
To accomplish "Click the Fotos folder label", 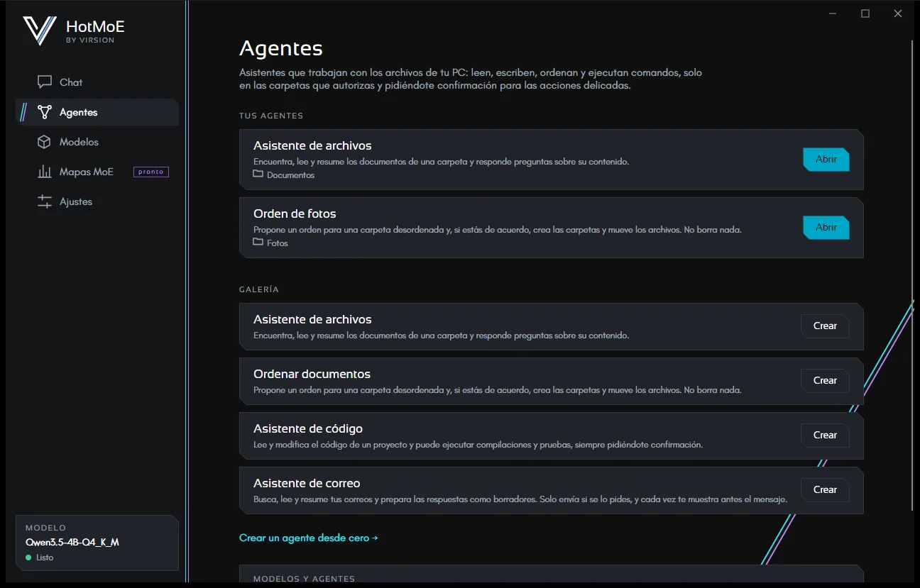I will click(x=278, y=243).
